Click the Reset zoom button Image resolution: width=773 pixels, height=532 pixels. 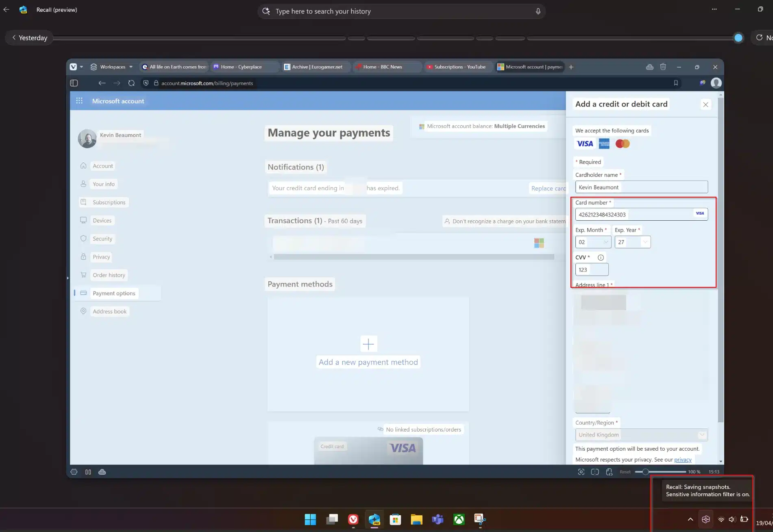click(x=625, y=472)
